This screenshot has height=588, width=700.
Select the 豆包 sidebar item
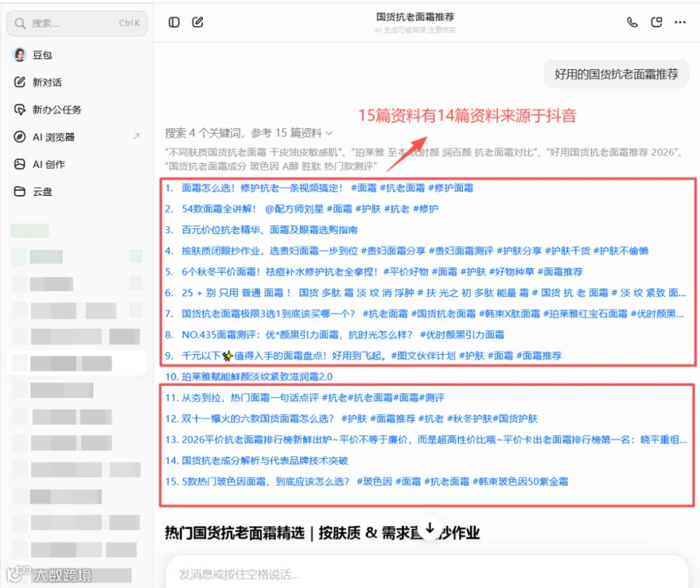coord(77,55)
